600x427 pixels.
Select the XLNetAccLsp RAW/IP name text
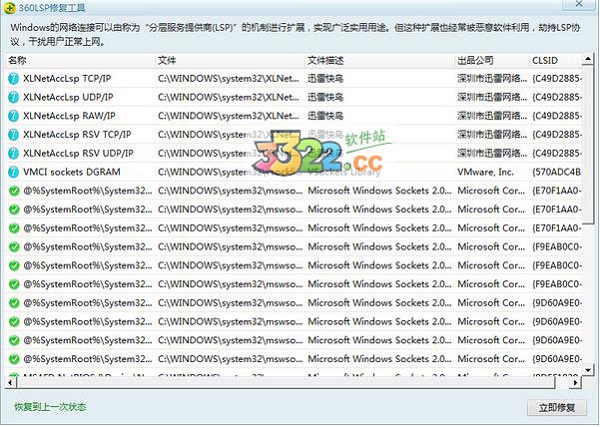[x=69, y=116]
